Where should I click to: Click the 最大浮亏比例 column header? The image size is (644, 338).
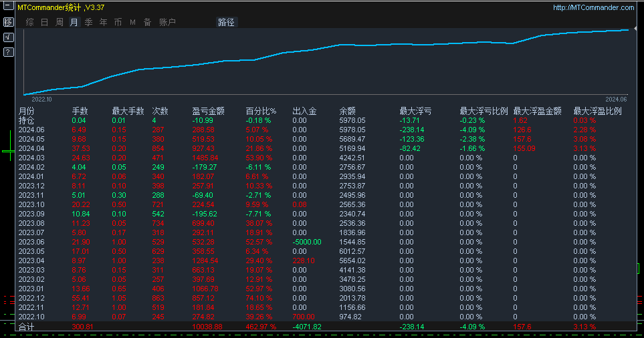[484, 111]
